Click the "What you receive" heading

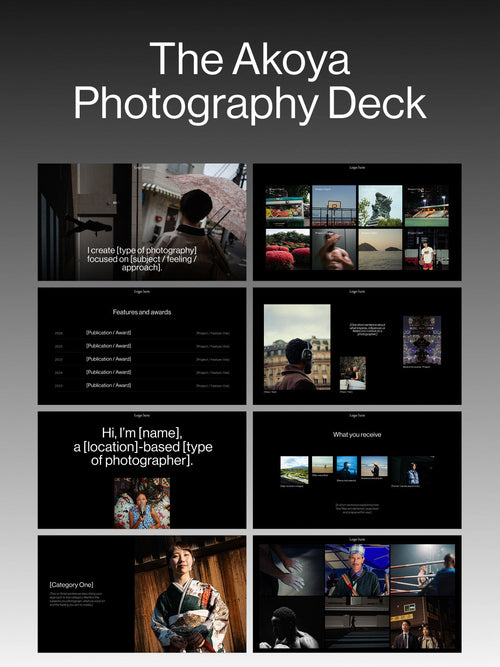pos(357,435)
